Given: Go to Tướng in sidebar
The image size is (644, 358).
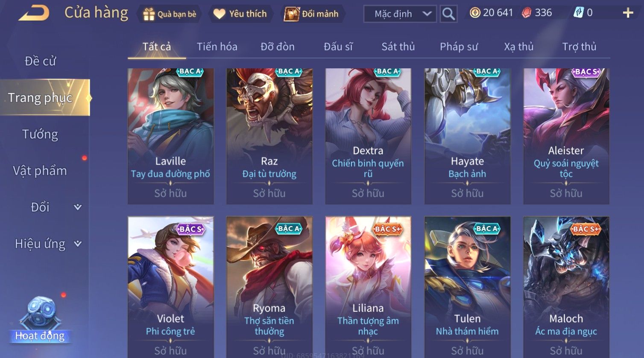Looking at the screenshot, I should click(x=40, y=134).
